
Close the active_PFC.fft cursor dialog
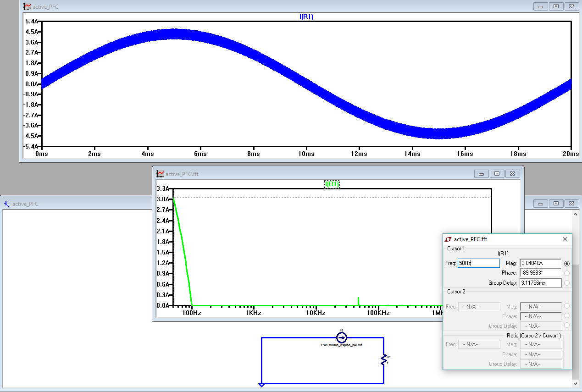point(565,239)
